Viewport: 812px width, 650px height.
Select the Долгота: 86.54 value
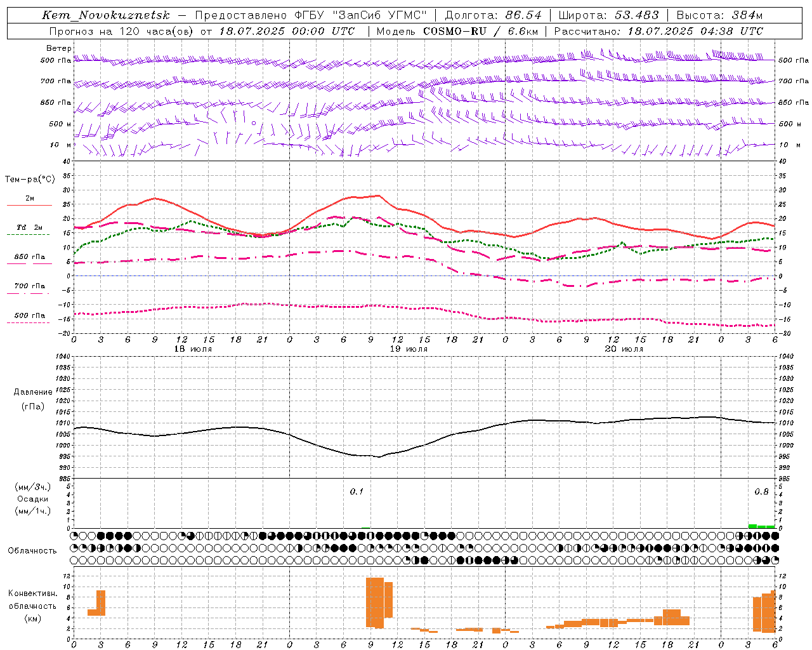point(493,15)
